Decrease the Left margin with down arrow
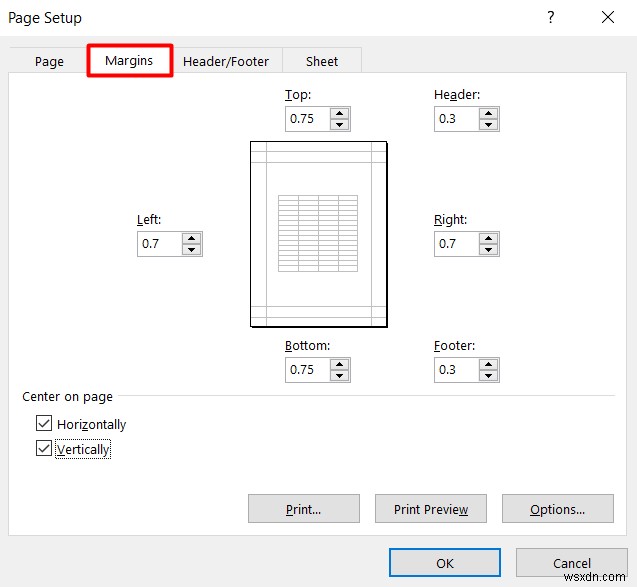The image size is (637, 587). [192, 250]
